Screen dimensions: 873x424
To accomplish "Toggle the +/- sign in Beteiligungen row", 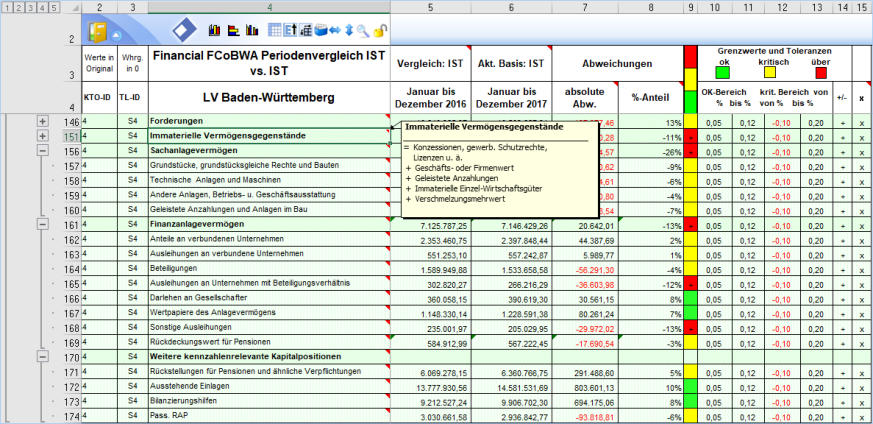I will (x=842, y=269).
